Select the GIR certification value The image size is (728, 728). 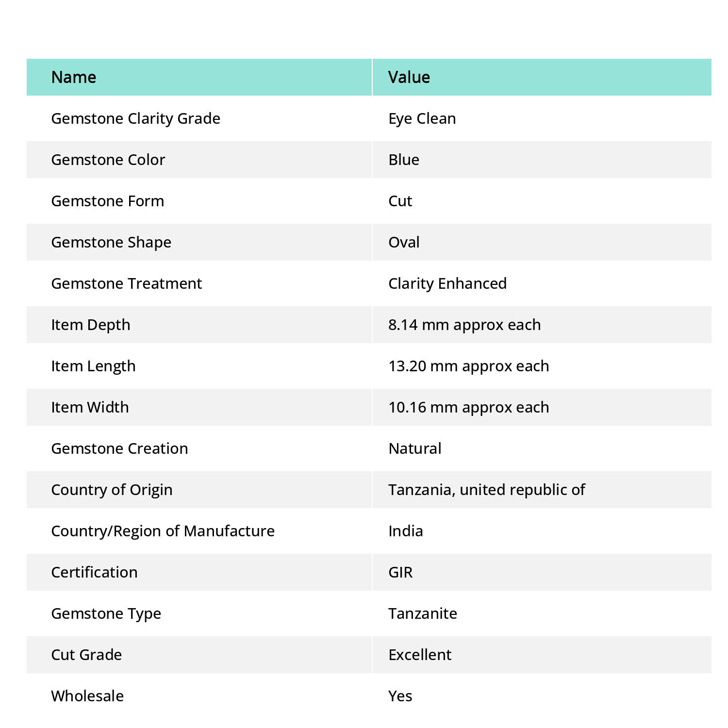pos(400,572)
